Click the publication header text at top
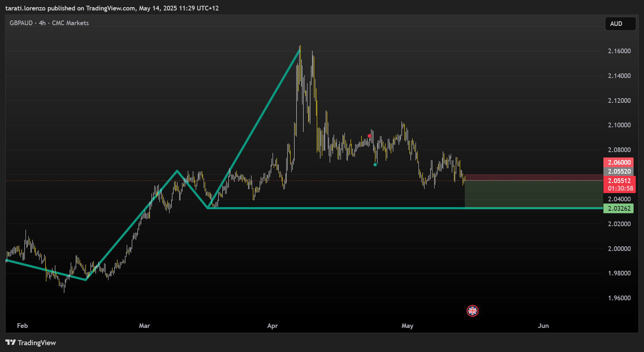The height and width of the screenshot is (352, 644). tap(112, 8)
